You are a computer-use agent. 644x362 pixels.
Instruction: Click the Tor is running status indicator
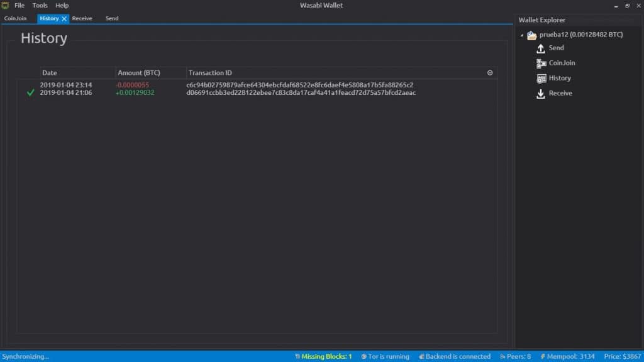tap(385, 356)
